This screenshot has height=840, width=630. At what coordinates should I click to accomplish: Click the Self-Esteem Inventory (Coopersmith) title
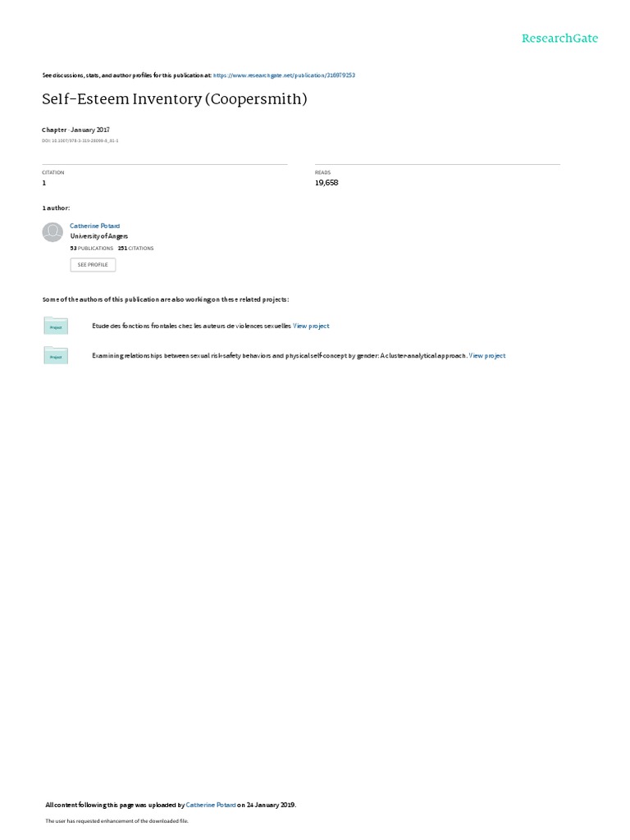click(x=175, y=99)
